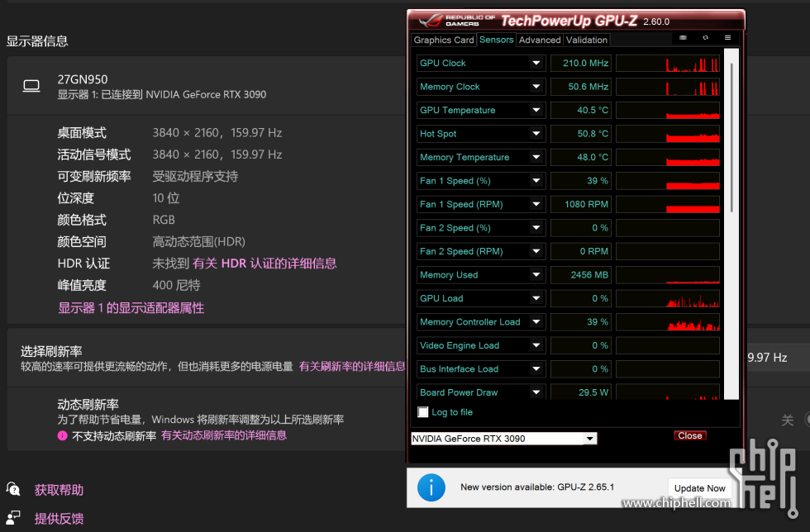This screenshot has width=810, height=532.
Task: Open the Memory Temperature dropdown
Action: tap(536, 157)
